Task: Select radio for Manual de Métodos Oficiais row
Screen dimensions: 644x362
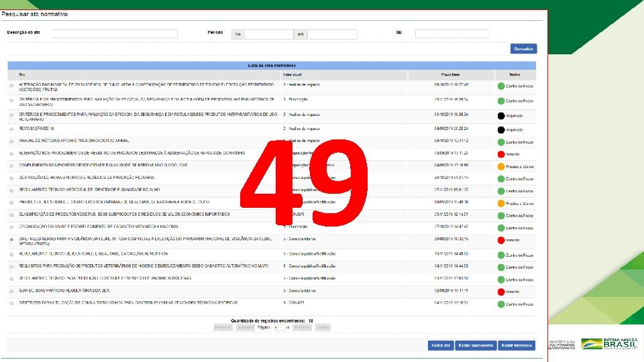Action: point(11,141)
